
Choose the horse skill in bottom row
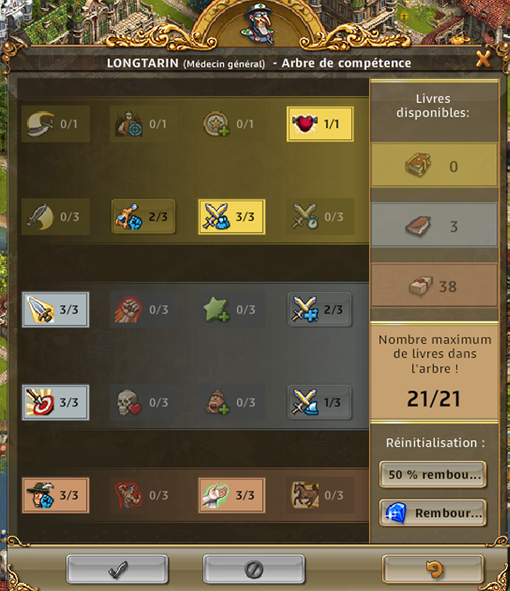click(x=320, y=495)
